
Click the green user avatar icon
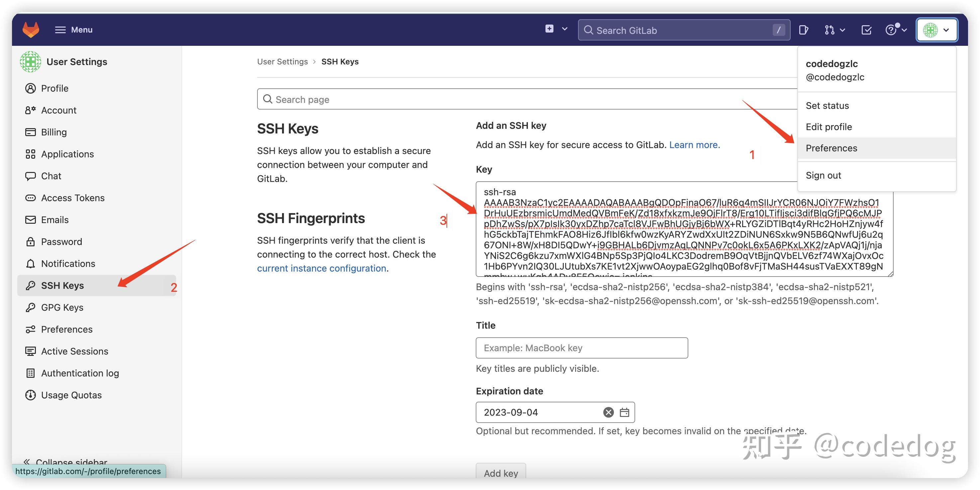930,30
